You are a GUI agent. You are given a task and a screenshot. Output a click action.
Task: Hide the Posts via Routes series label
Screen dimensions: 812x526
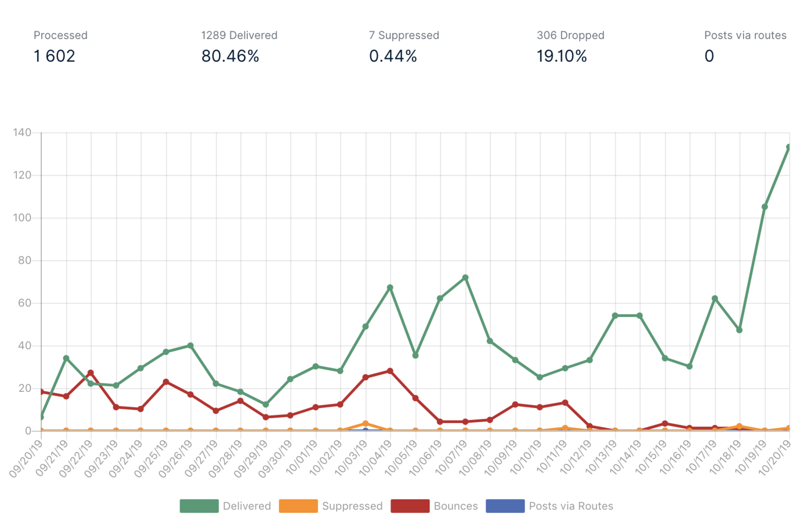click(571, 506)
